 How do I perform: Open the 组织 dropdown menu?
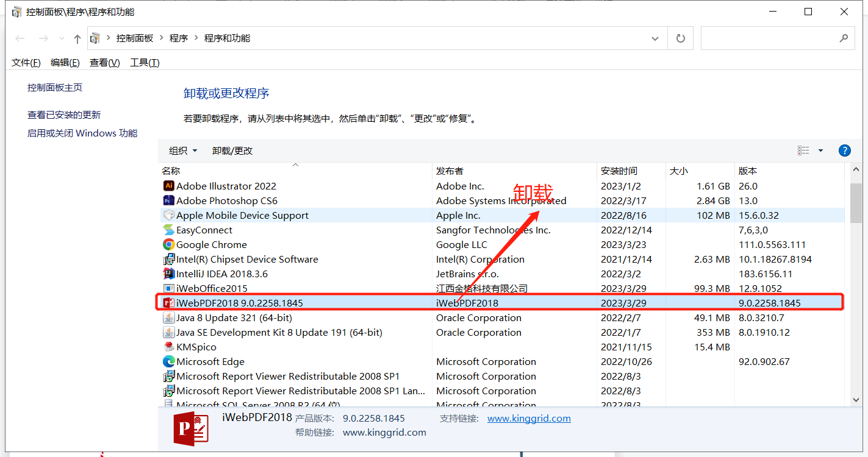pyautogui.click(x=183, y=151)
